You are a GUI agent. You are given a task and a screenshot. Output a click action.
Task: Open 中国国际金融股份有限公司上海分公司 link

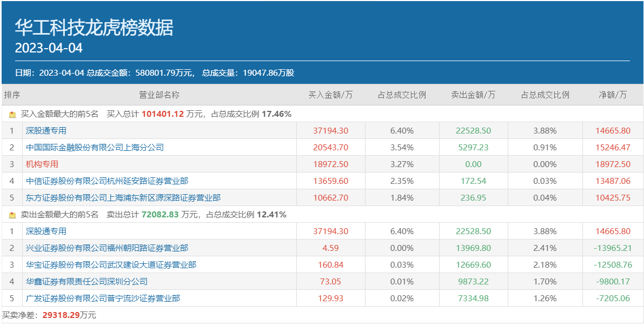[x=95, y=148]
